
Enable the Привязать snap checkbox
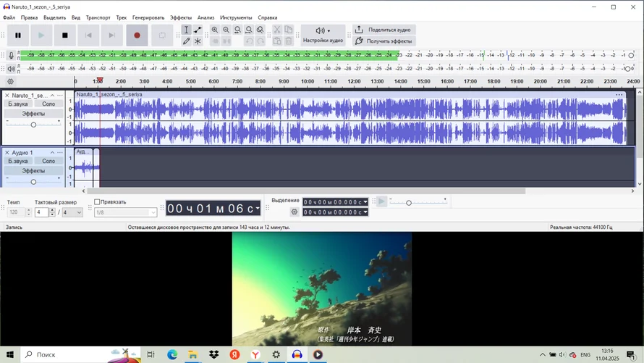click(97, 202)
